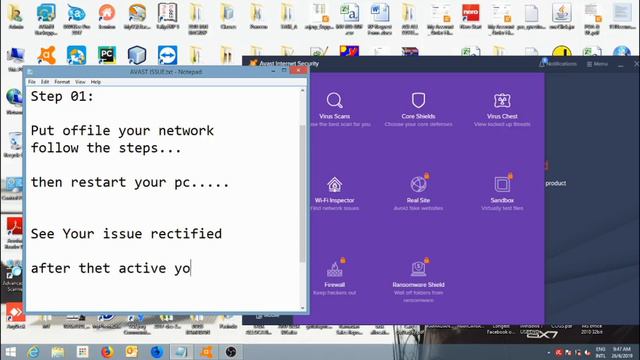Screen dimensions: 640x360
Task: Select the Admin user folder icon
Action: (x=16, y=17)
